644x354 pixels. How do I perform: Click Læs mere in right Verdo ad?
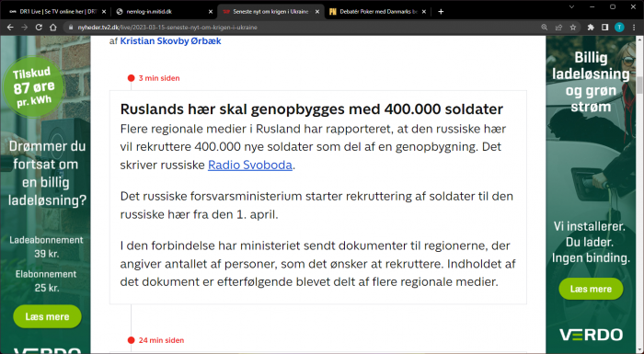pos(591,289)
